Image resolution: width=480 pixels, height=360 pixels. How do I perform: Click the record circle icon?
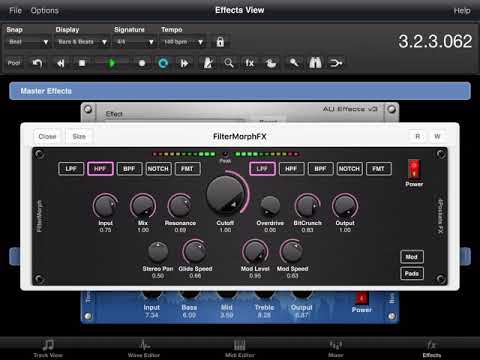(142, 63)
